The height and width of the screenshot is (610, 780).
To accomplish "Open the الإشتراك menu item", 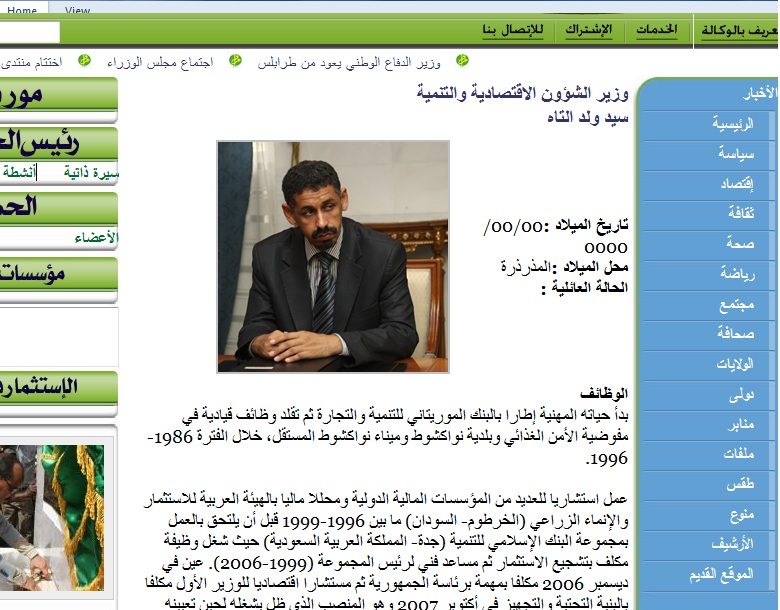I will [x=588, y=30].
